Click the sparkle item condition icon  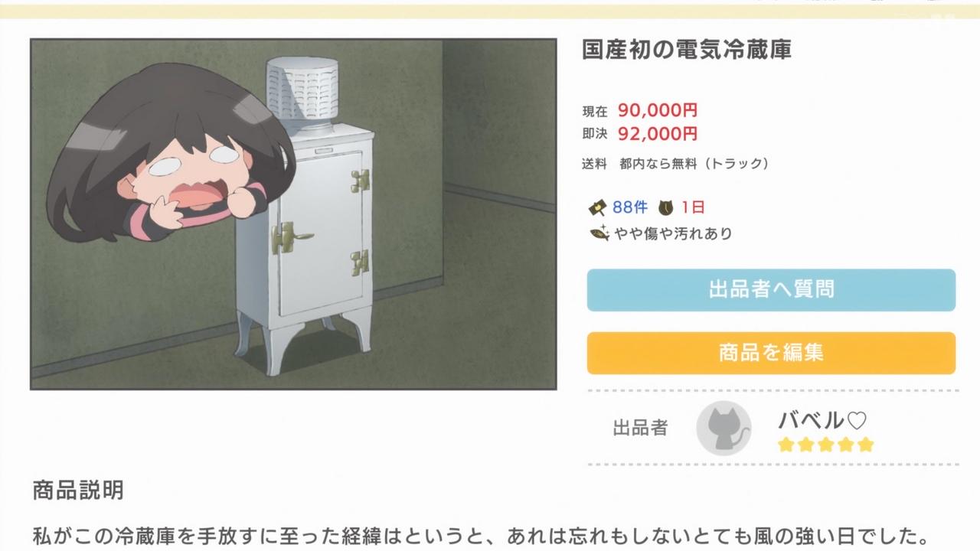click(x=599, y=233)
